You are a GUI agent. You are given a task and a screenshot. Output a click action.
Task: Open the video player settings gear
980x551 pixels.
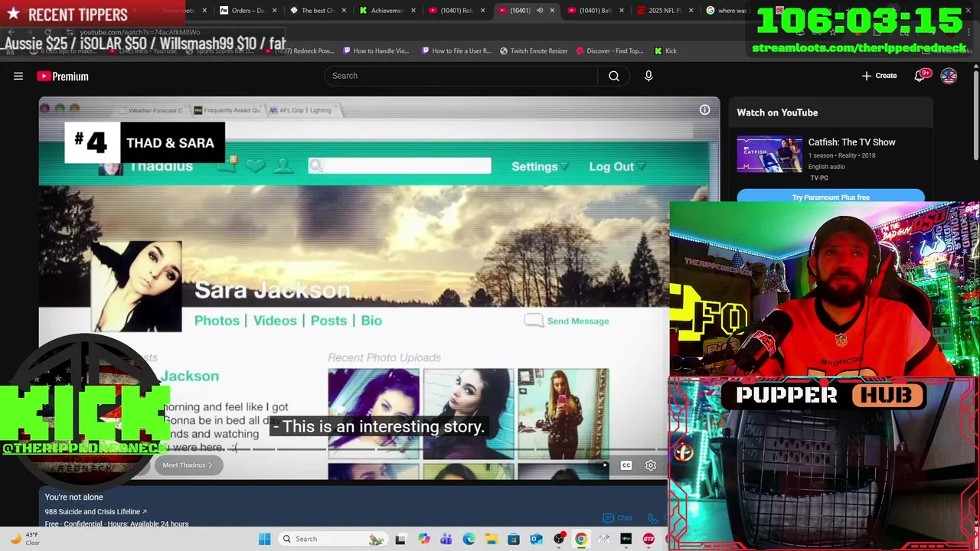pyautogui.click(x=651, y=465)
